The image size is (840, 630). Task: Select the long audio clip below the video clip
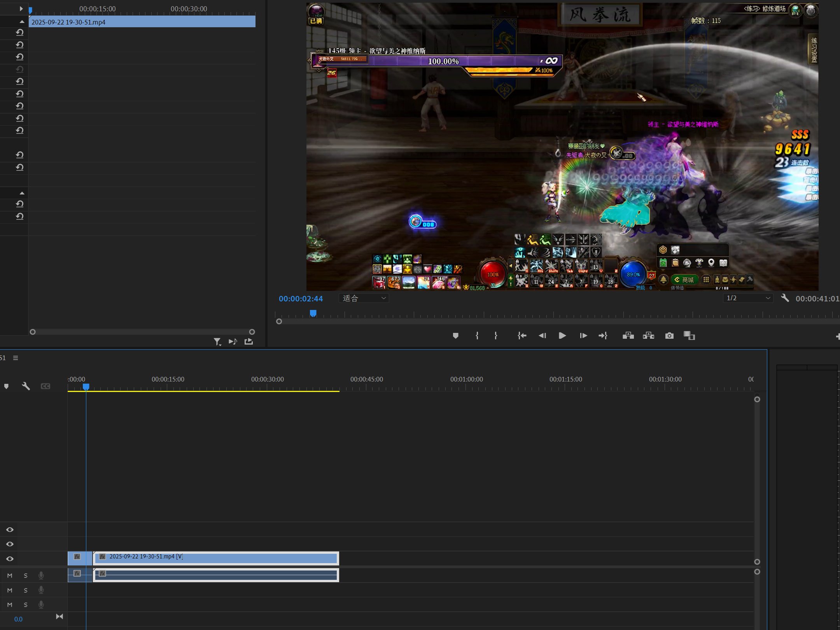tap(216, 575)
